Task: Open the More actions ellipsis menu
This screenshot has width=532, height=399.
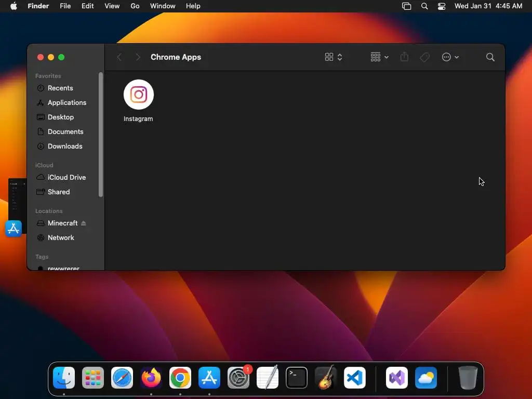Action: click(x=450, y=57)
